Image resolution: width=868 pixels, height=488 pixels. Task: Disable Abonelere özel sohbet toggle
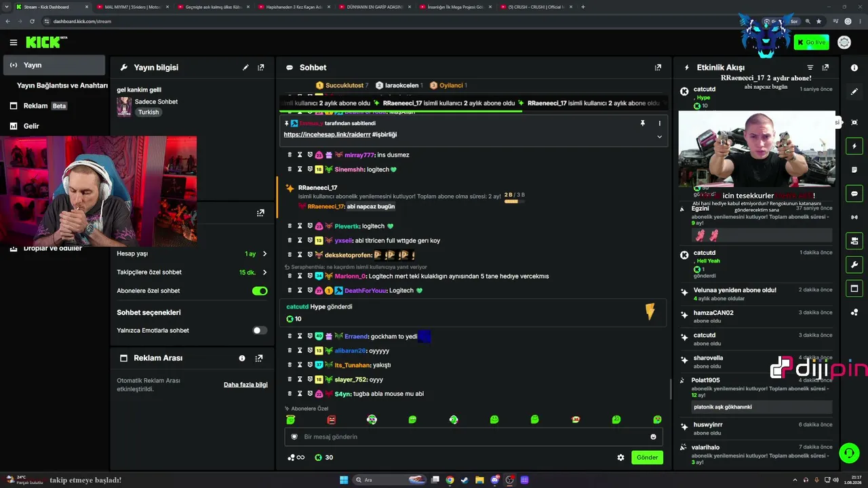point(260,291)
